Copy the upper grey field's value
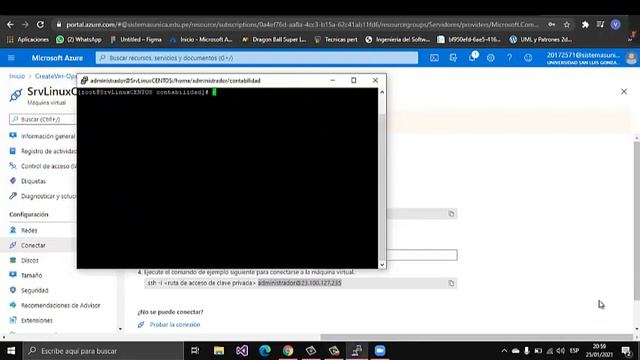The height and width of the screenshot is (360, 640). (451, 213)
